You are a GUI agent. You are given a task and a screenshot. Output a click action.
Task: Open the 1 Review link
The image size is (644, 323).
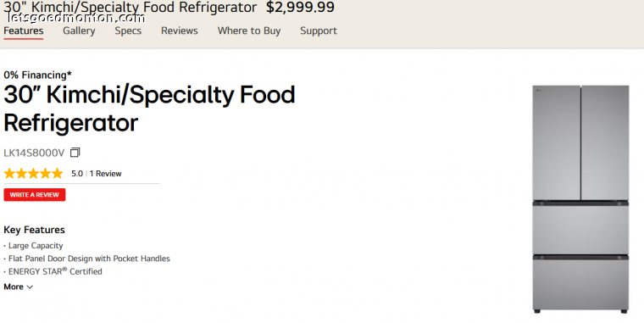click(x=106, y=174)
